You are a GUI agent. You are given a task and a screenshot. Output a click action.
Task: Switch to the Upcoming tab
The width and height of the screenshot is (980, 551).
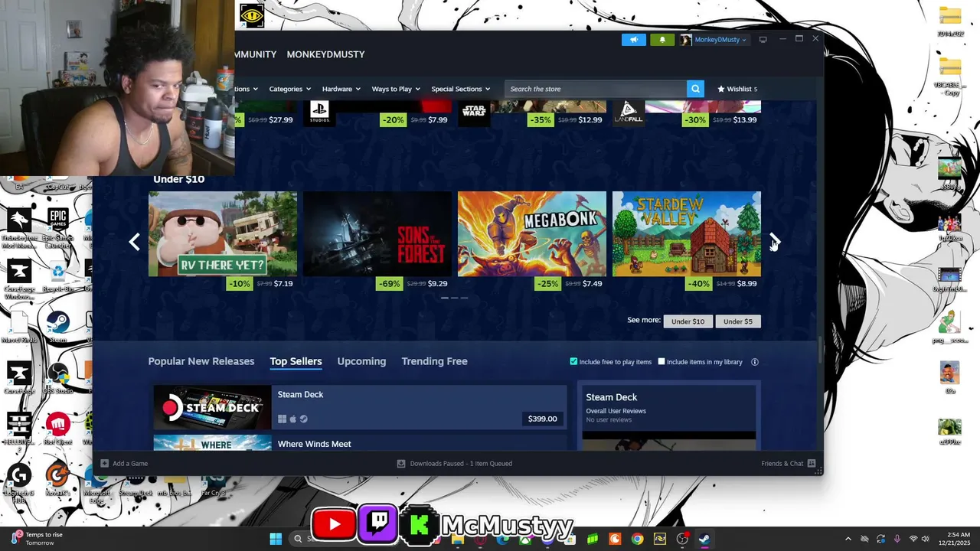pos(361,361)
